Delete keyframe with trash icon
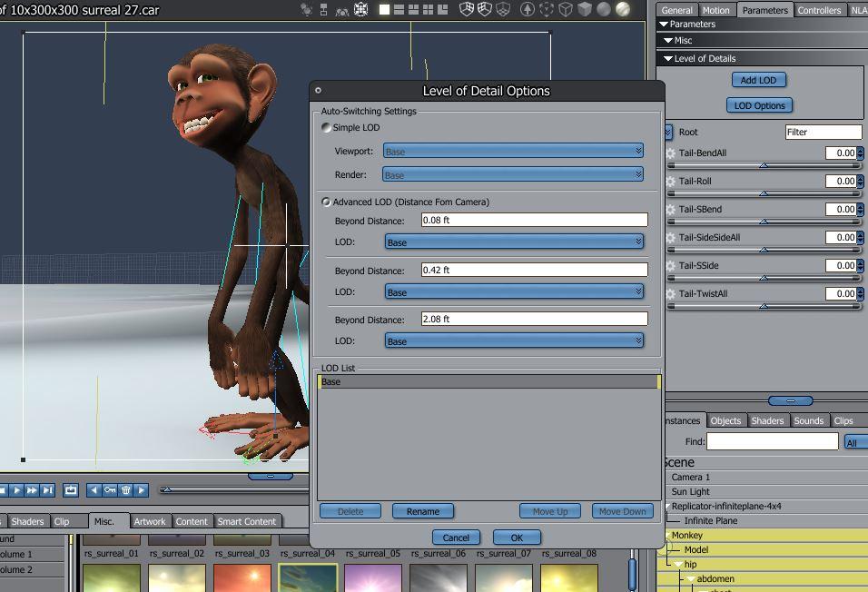Image resolution: width=868 pixels, height=592 pixels. pos(125,490)
